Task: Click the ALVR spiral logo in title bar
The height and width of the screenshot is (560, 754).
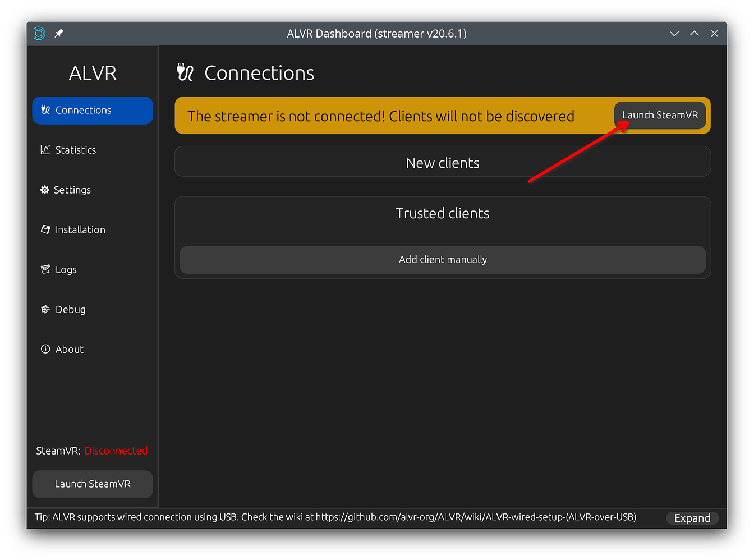Action: pos(39,33)
